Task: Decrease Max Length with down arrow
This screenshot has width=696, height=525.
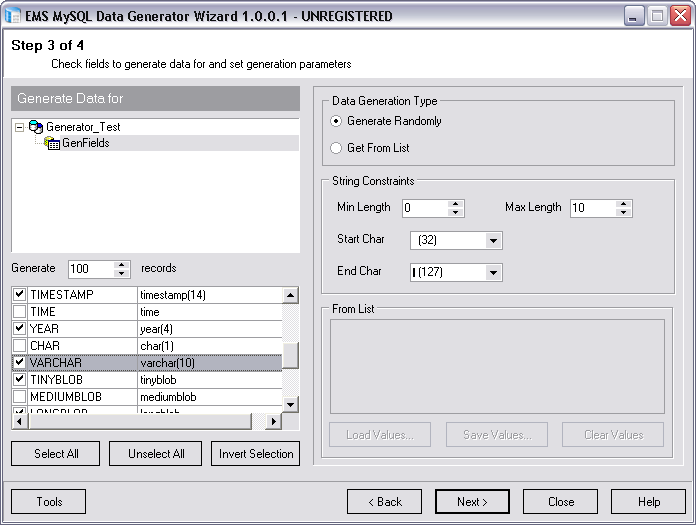Action: 624,212
